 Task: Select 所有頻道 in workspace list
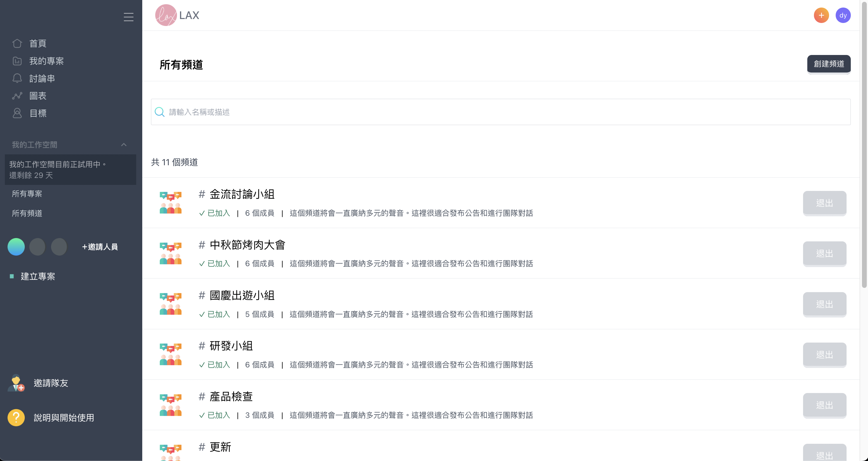tap(27, 213)
